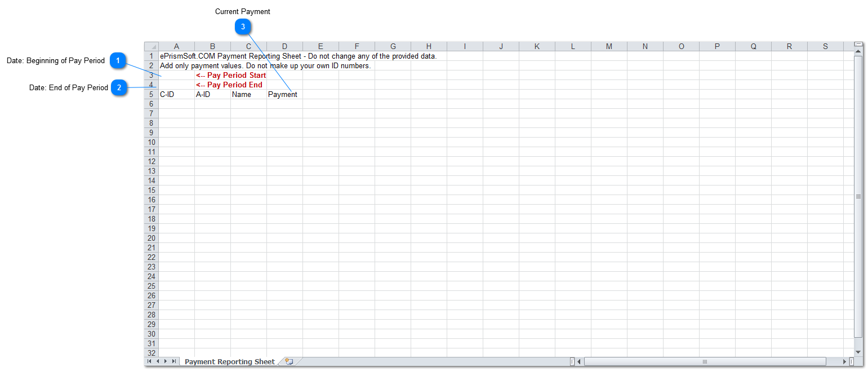This screenshot has height=371, width=868.
Task: Click the blue callout marker number 3
Action: click(x=243, y=26)
